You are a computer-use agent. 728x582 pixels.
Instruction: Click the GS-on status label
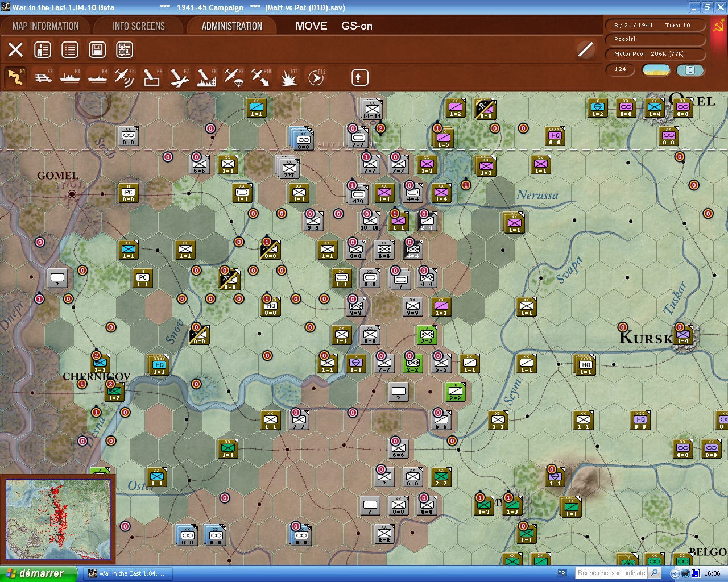[357, 26]
